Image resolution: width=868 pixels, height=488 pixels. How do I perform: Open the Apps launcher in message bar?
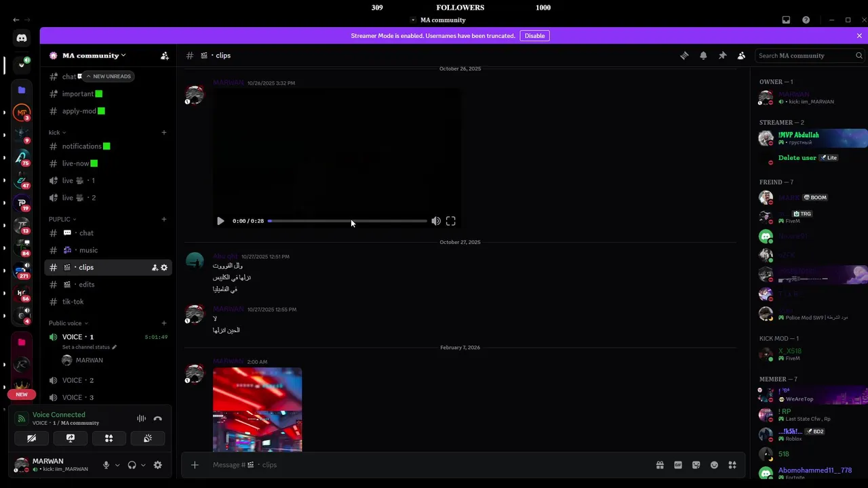point(732,465)
